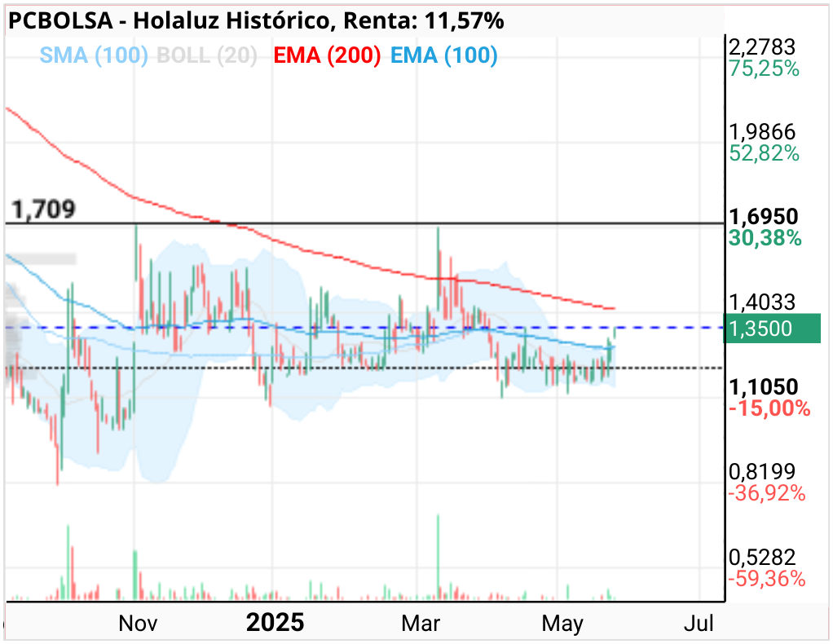Click the 52,82% axis percentage
833x644 pixels.
coord(764,153)
